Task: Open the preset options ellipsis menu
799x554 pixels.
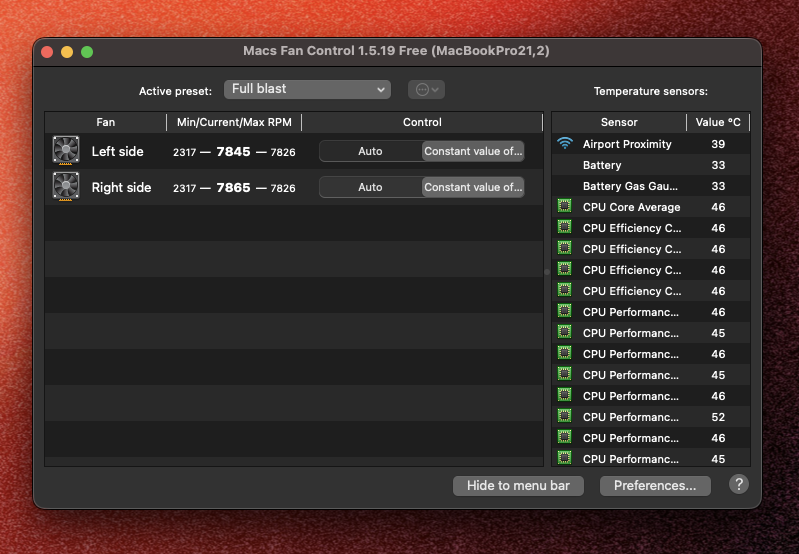Action: click(426, 90)
